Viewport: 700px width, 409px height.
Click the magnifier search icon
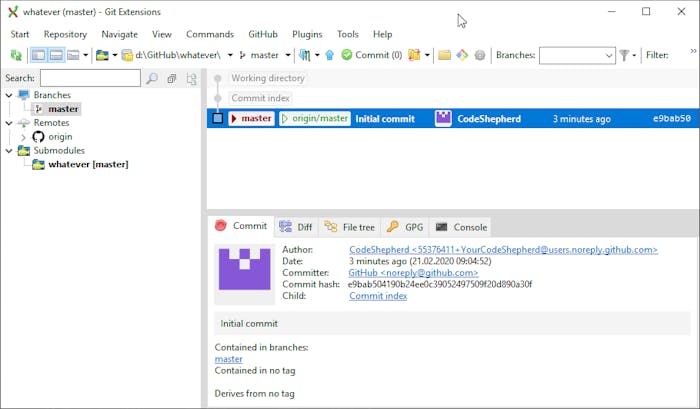tap(152, 78)
